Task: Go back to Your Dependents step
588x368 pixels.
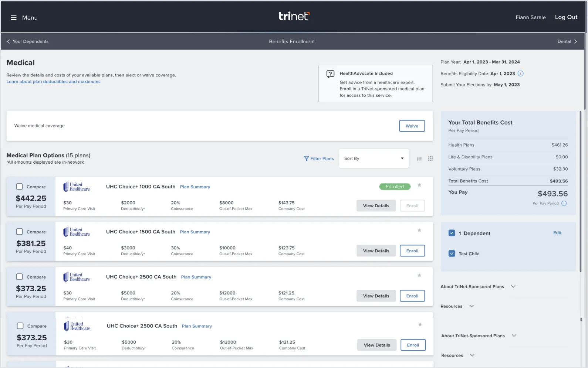Action: (x=31, y=41)
